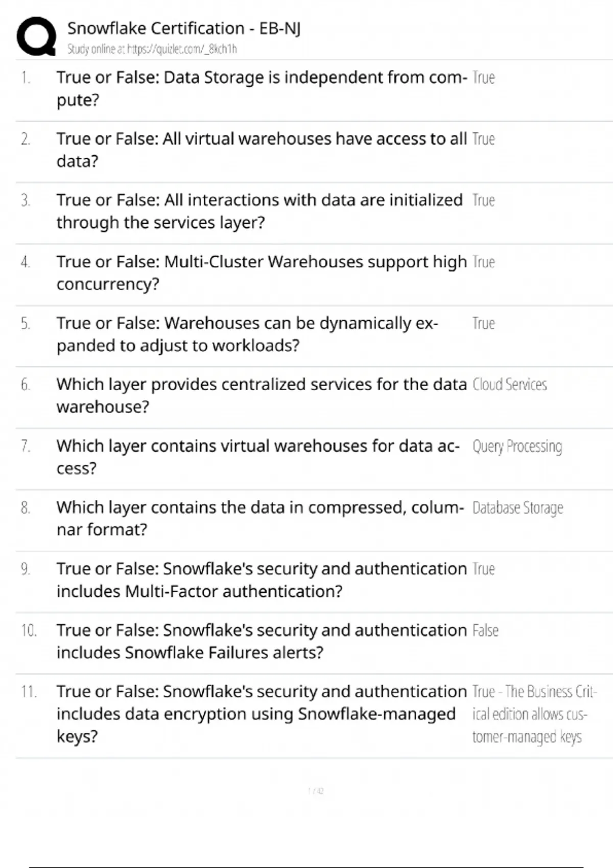613x868 pixels.
Task: Click the Database Storage answer
Action: click(517, 508)
